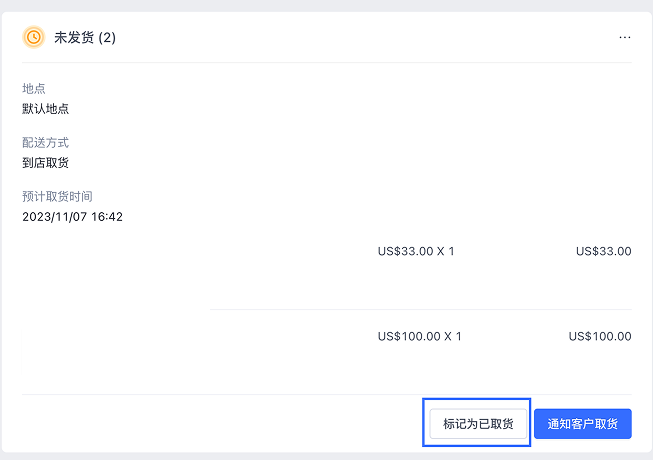Select the 到店取货 delivery method text
The height and width of the screenshot is (460, 653).
click(46, 162)
